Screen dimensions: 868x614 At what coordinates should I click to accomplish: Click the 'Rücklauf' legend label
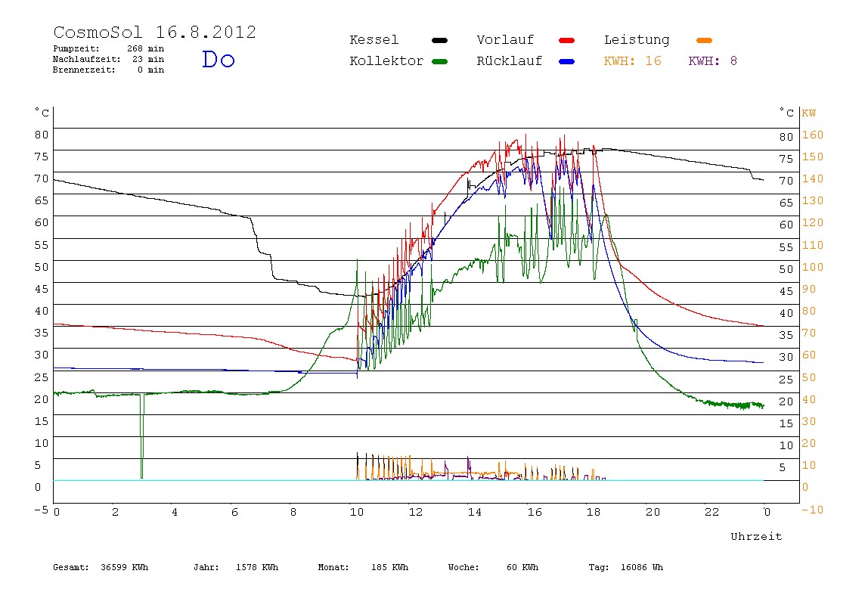point(510,61)
